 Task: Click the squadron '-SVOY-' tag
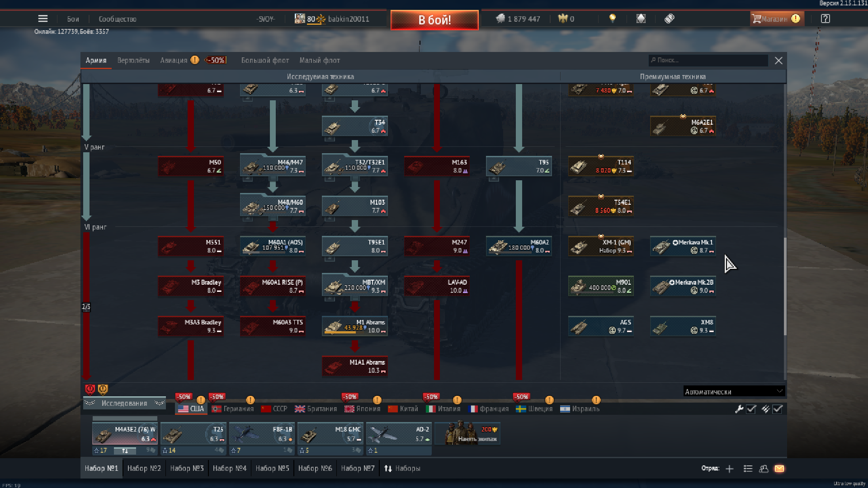[265, 19]
